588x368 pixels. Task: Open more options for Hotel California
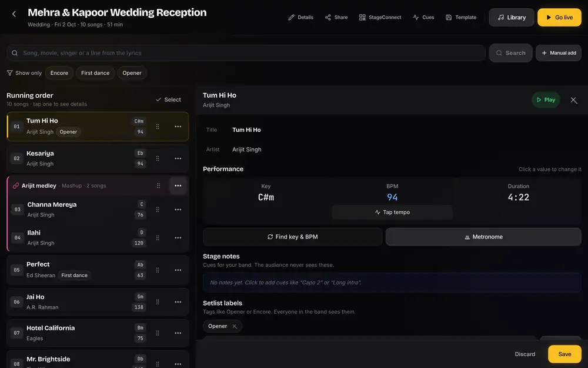point(178,333)
